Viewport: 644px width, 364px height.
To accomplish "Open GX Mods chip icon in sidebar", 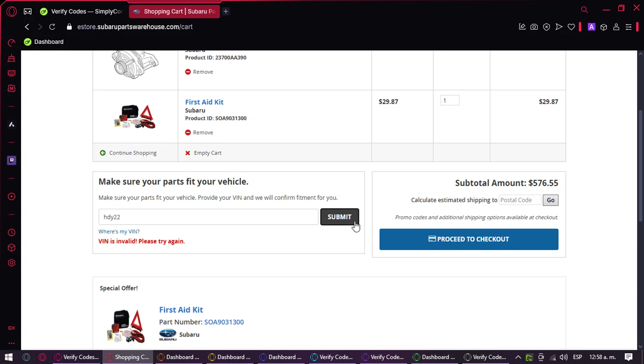I will [x=12, y=89].
